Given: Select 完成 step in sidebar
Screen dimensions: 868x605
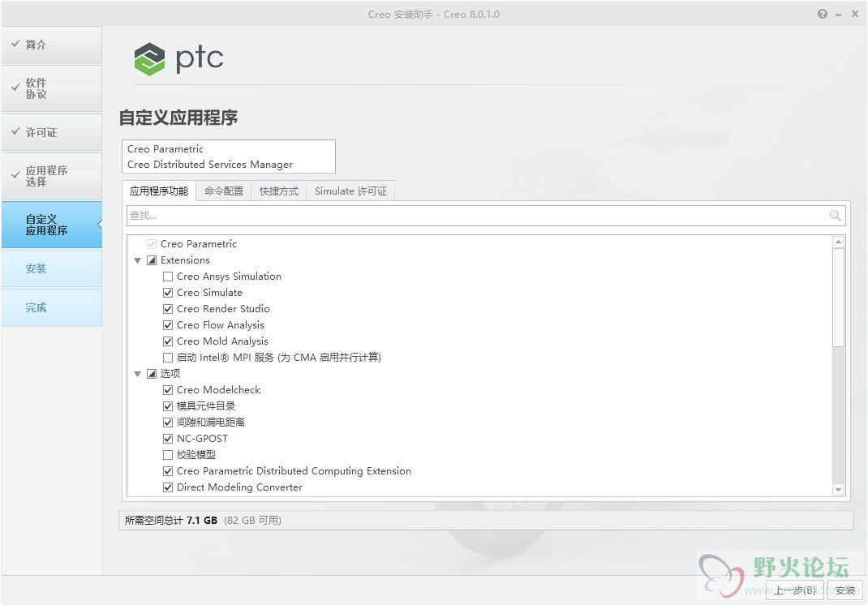Looking at the screenshot, I should point(51,307).
